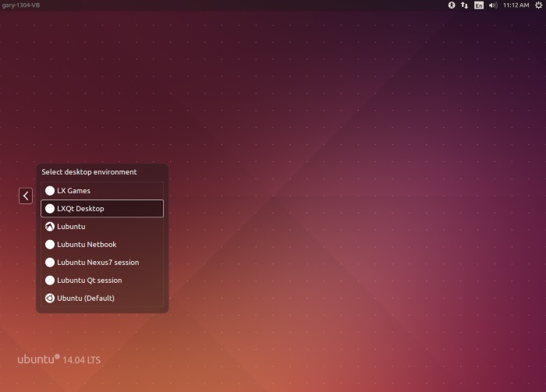Expand the En keyboard layout menu
This screenshot has width=546, height=392.
[x=479, y=5]
